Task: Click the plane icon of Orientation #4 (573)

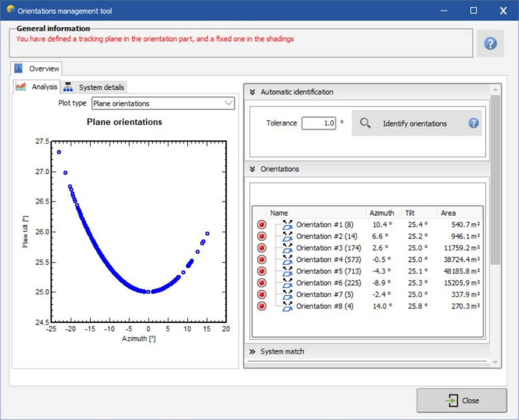Action: point(288,260)
